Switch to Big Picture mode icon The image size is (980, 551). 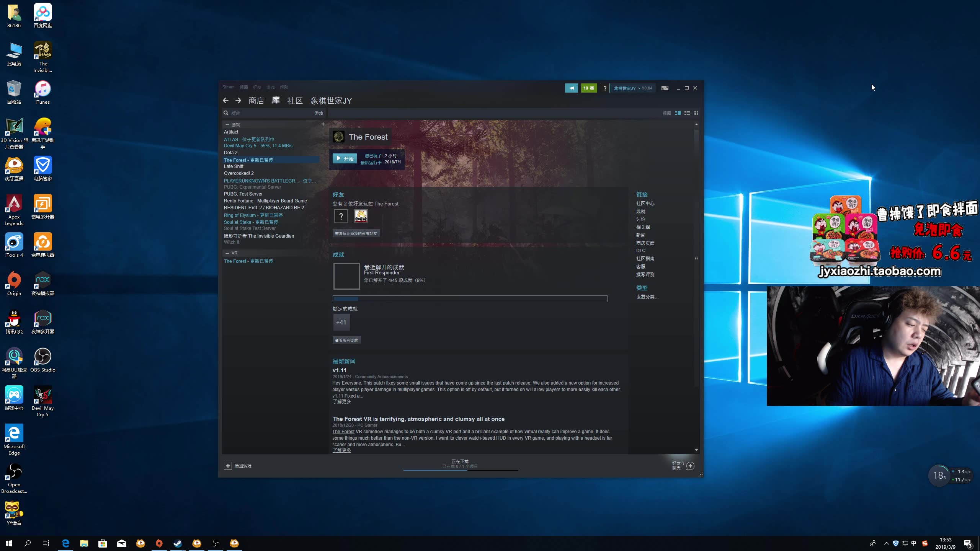tap(665, 88)
